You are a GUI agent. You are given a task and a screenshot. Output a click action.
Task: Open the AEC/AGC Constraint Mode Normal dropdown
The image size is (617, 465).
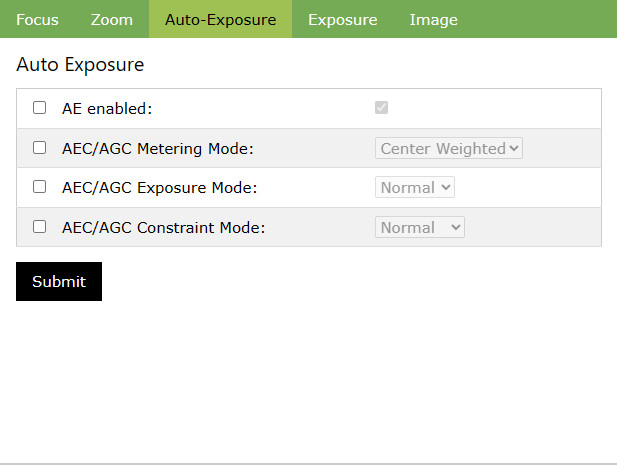tap(420, 227)
